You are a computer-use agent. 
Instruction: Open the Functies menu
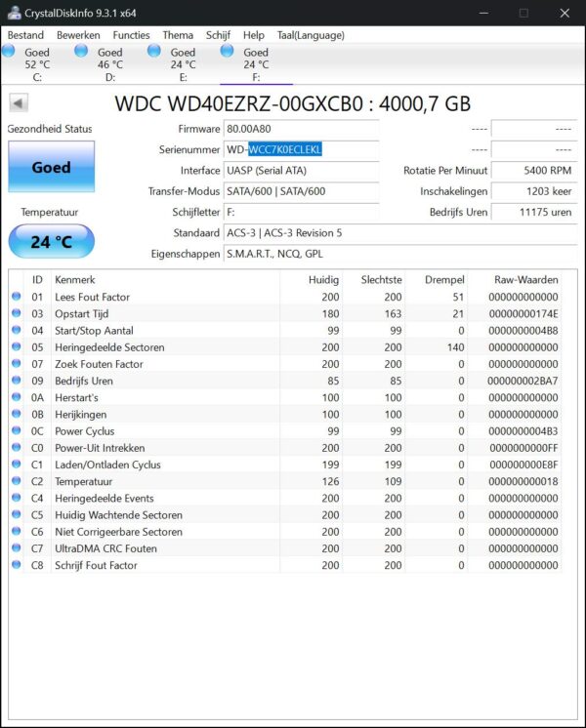pos(131,35)
